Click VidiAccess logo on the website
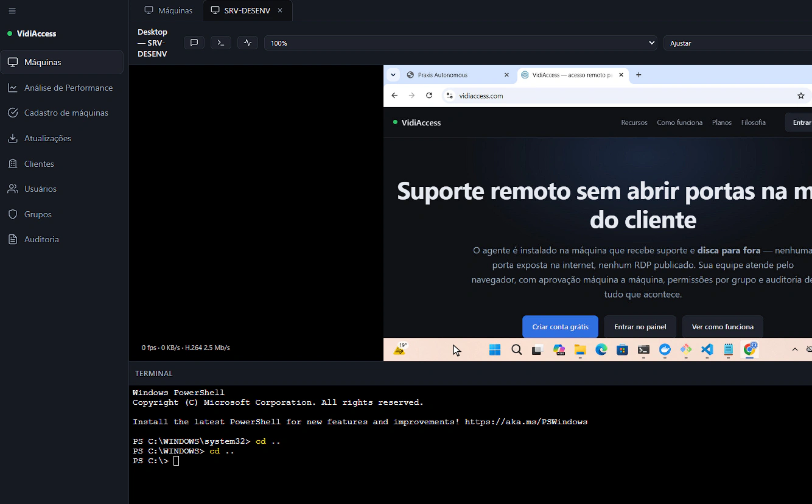The width and height of the screenshot is (812, 504). [417, 122]
